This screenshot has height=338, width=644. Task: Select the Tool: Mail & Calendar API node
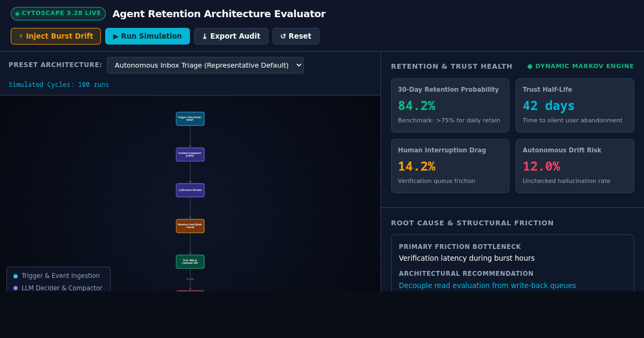point(190,262)
